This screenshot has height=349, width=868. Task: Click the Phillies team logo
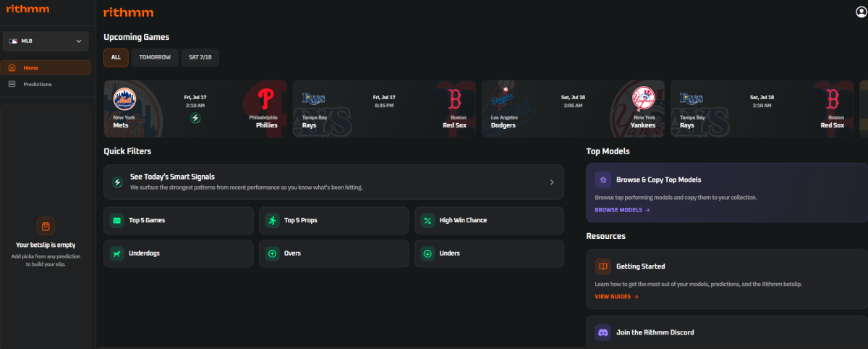266,98
